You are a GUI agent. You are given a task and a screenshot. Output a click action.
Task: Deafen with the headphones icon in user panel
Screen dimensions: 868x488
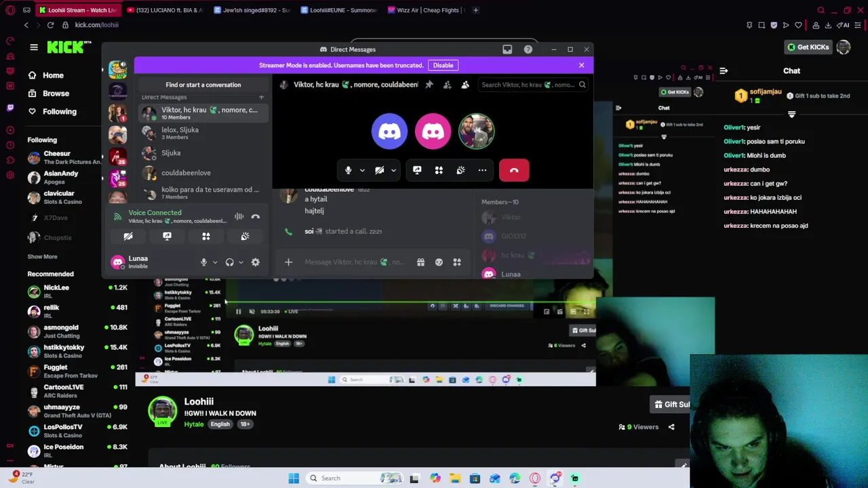click(229, 262)
